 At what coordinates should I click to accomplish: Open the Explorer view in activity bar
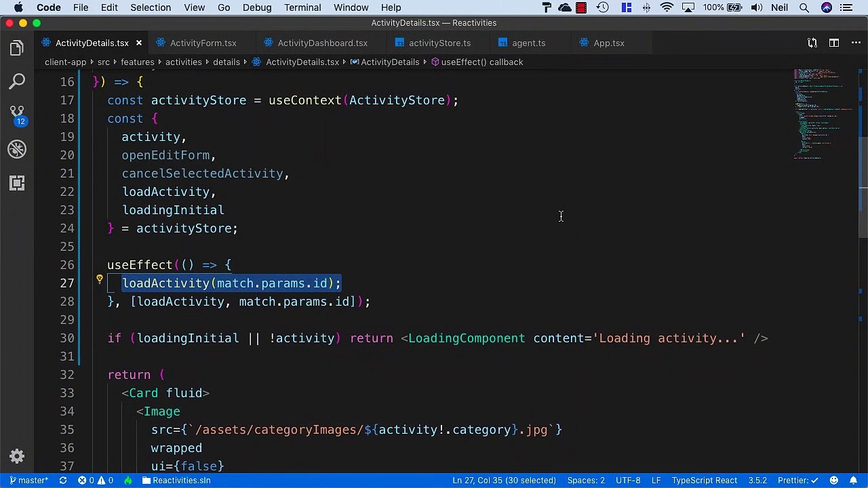tap(17, 48)
